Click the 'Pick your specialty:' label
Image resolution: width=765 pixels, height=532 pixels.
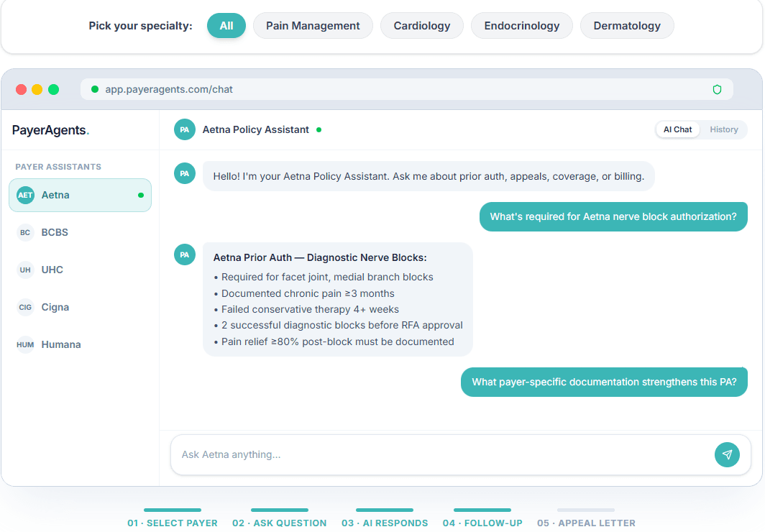click(140, 26)
